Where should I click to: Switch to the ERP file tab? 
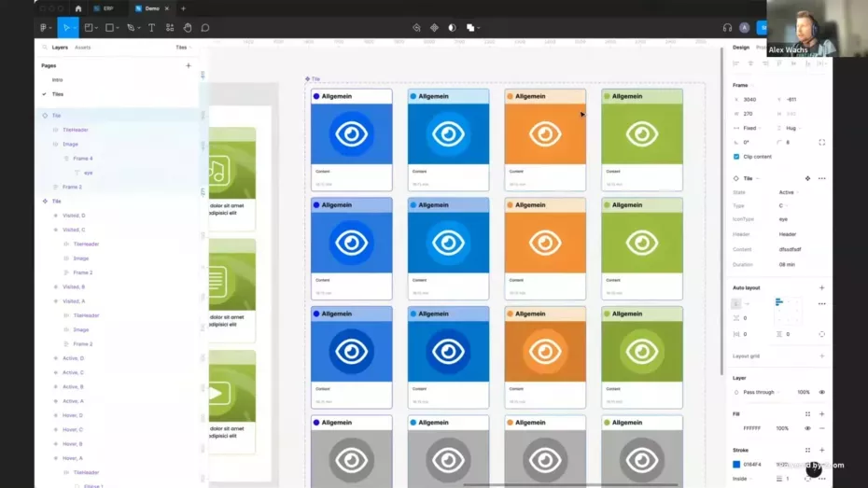click(105, 8)
